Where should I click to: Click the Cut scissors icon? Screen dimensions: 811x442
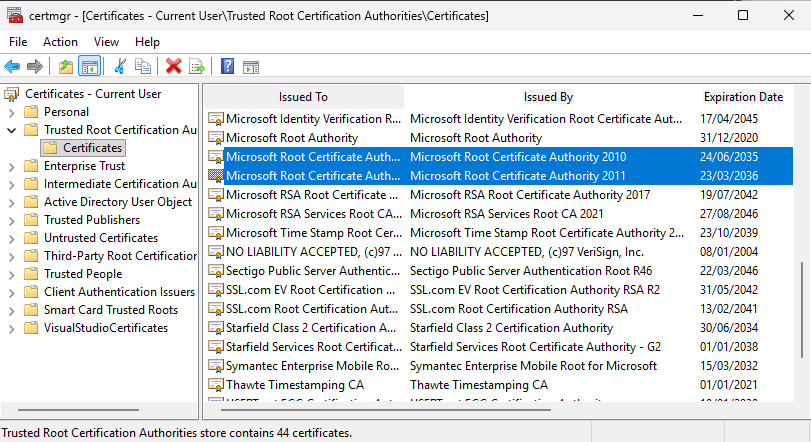point(120,66)
